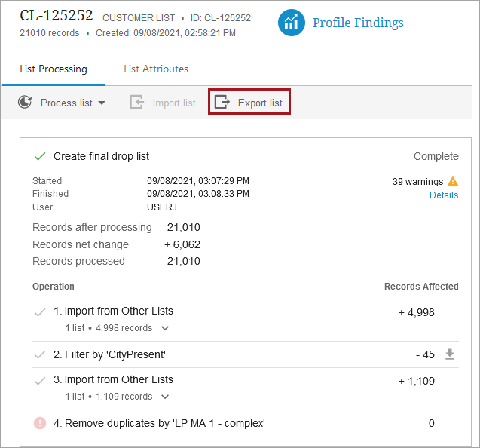Select step 2. Filter by 'CityPresent'

pyautogui.click(x=109, y=354)
